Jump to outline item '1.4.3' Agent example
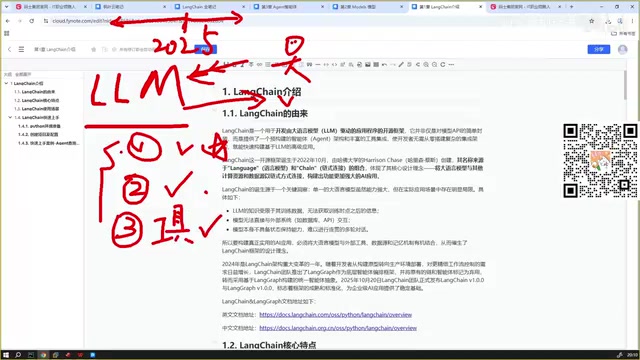The height and width of the screenshot is (360, 640). [49, 143]
